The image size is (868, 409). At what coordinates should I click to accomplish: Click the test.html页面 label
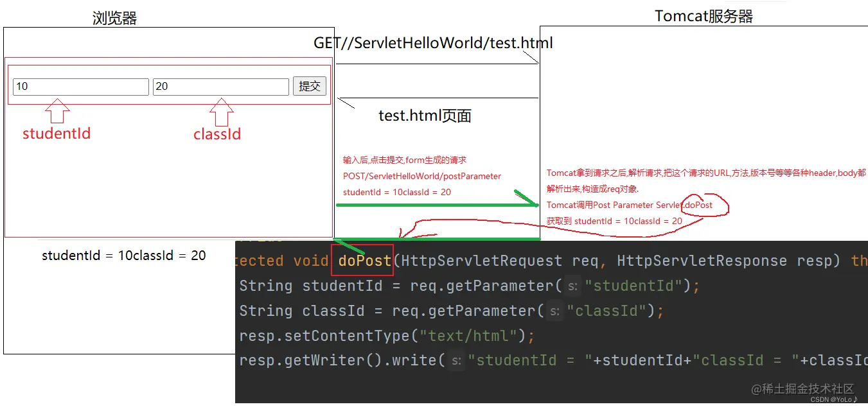pyautogui.click(x=425, y=116)
